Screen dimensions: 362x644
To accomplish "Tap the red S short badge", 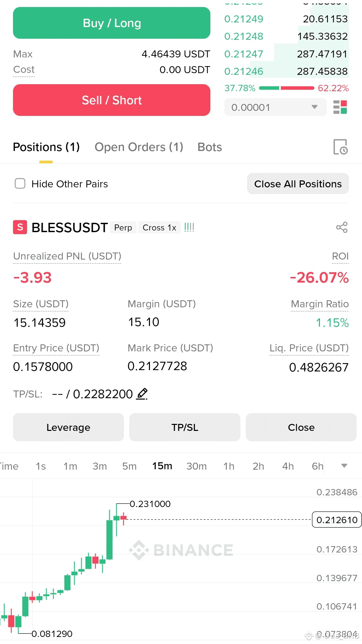I will [x=20, y=227].
